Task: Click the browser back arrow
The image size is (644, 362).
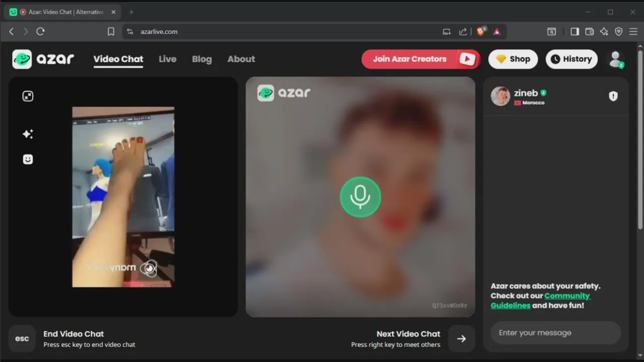Action: [12, 31]
